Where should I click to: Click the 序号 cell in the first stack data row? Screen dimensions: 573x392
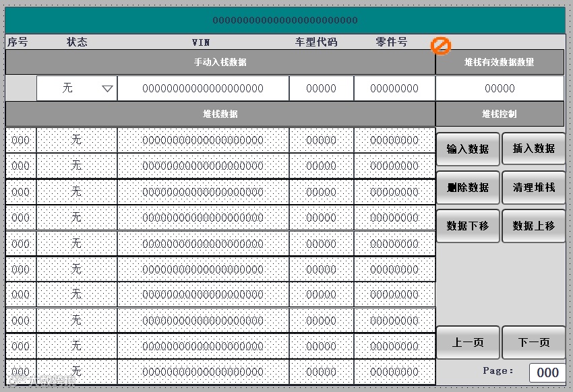(x=21, y=140)
